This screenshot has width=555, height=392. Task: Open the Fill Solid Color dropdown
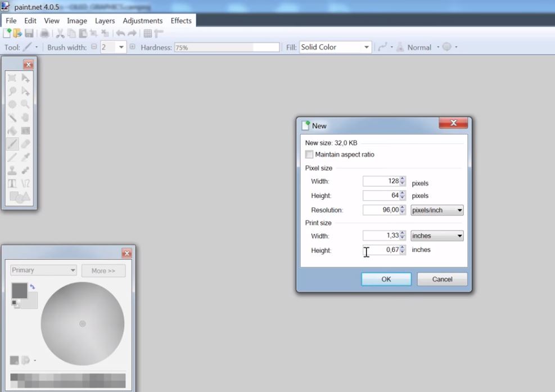coord(335,47)
